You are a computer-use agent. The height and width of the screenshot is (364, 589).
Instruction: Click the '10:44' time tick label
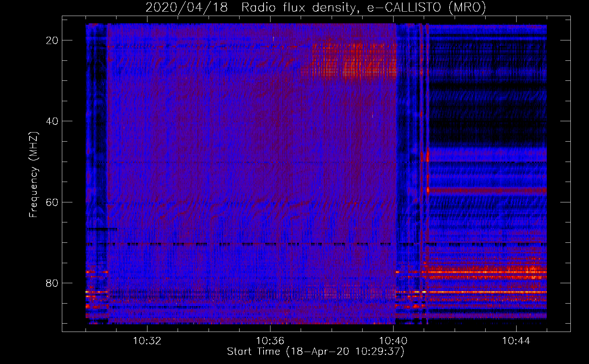point(516,341)
